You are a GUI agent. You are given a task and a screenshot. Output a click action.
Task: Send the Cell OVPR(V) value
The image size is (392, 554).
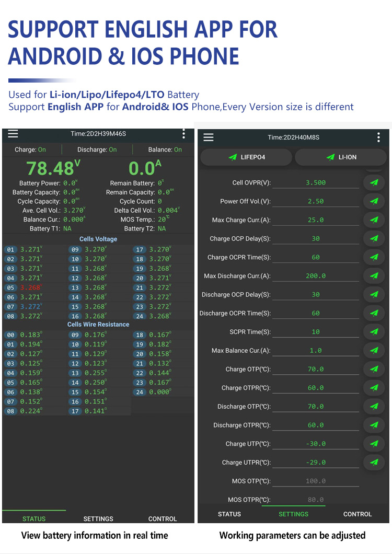pos(374,183)
